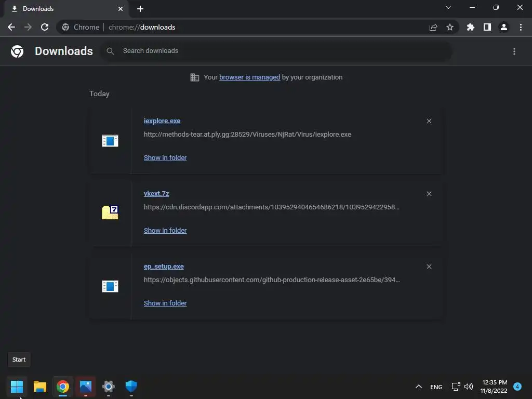Remove ep_setup.exe from the list
Screen dimensions: 532x399
coord(429,267)
